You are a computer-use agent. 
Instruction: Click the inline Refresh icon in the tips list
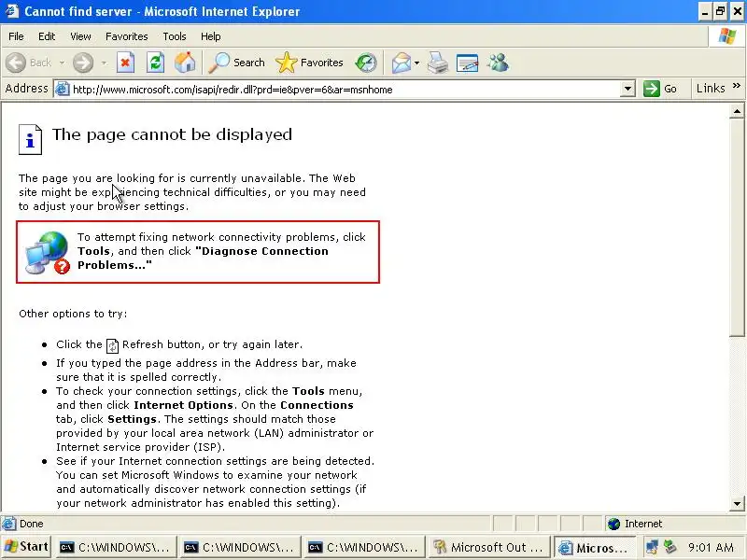[x=112, y=345]
